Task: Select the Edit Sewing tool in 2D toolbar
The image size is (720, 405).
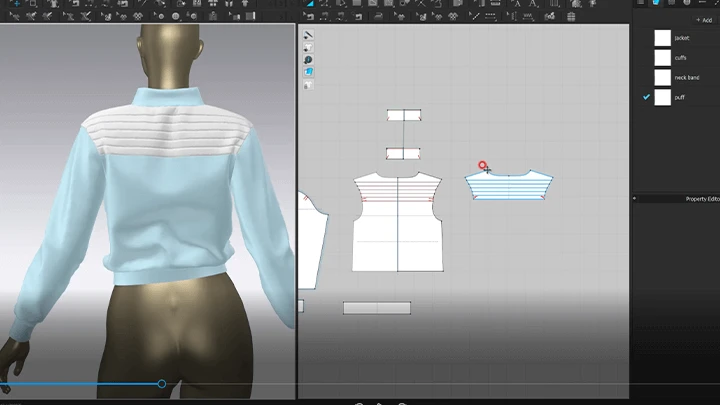Action: 309,17
